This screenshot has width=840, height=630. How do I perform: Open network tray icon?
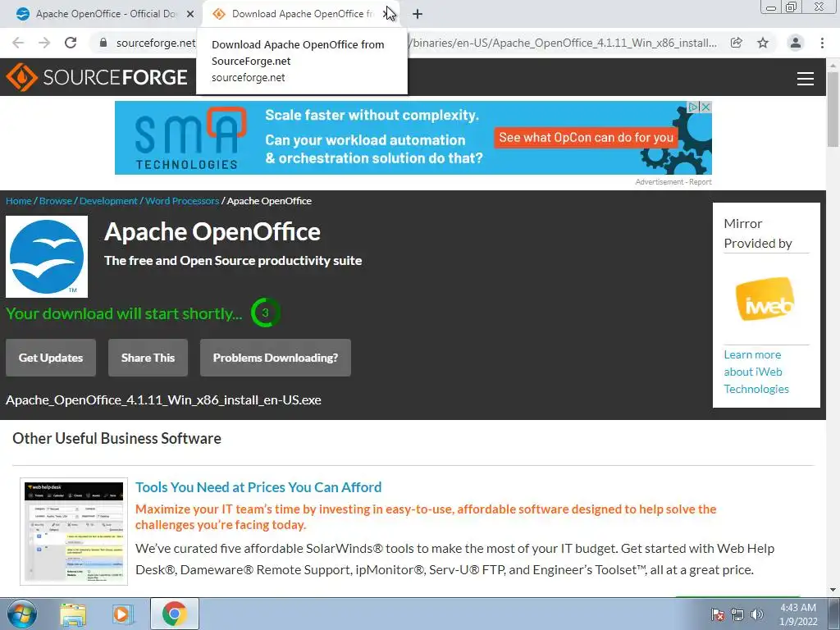click(737, 614)
